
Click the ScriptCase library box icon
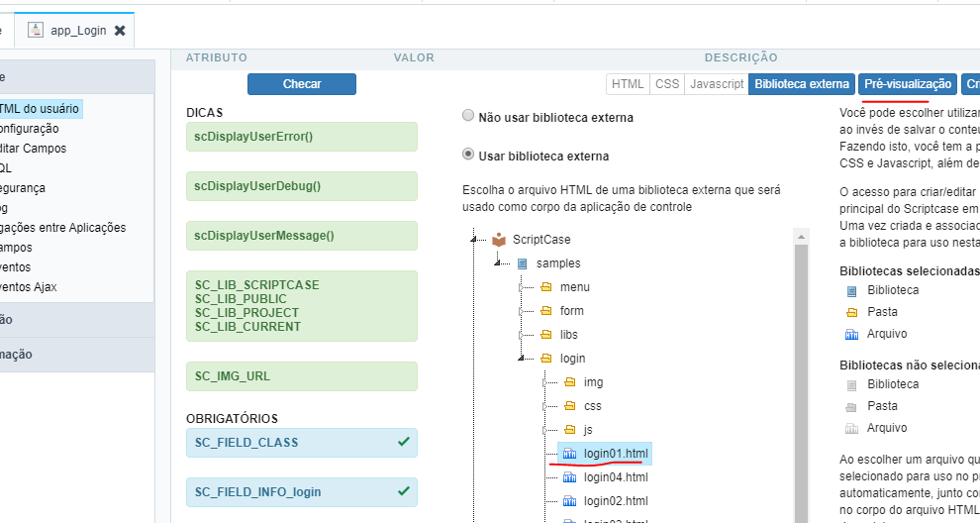click(499, 240)
